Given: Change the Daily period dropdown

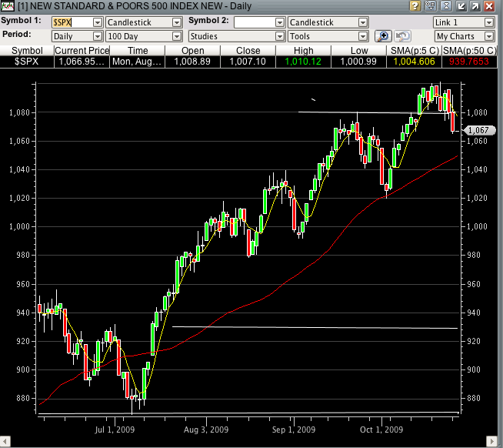Looking at the screenshot, I should tap(76, 36).
